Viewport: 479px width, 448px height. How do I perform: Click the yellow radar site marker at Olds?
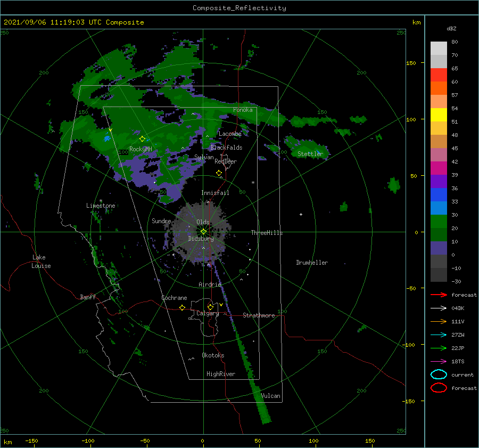pyautogui.click(x=203, y=232)
